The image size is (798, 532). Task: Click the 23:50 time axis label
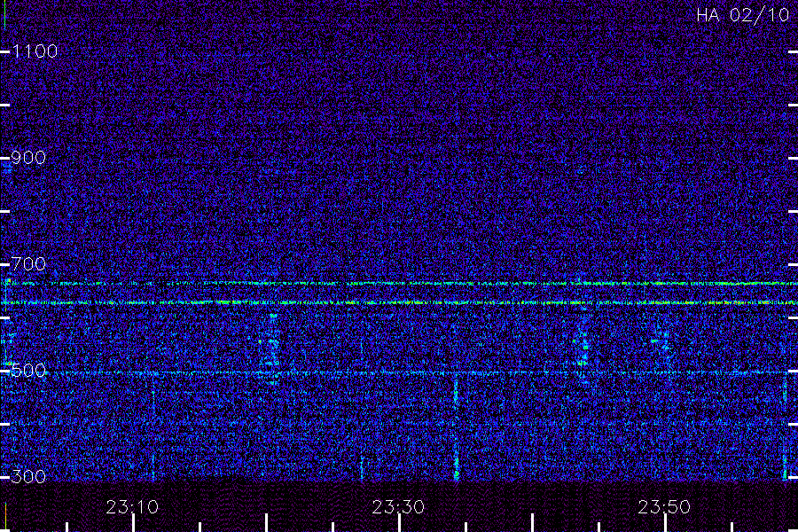tap(664, 507)
